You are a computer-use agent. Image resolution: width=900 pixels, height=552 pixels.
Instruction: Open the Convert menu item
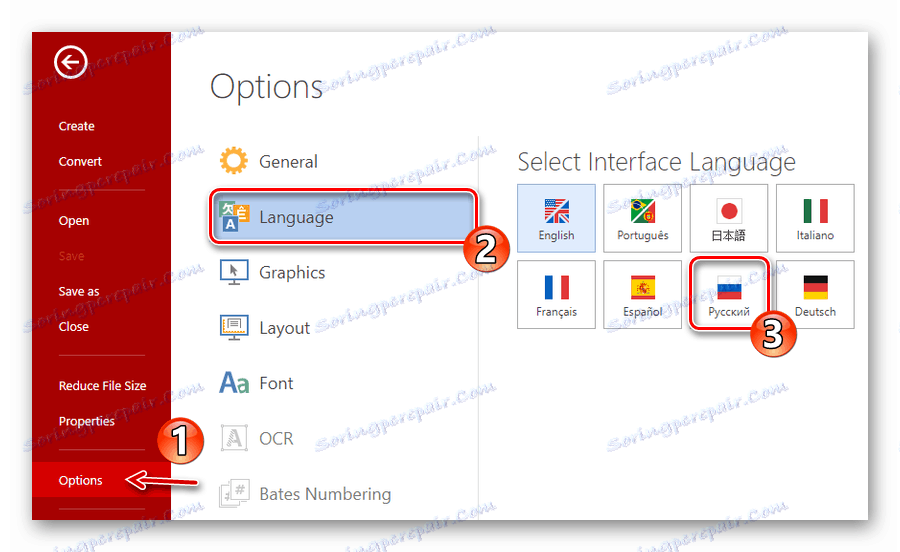(80, 162)
